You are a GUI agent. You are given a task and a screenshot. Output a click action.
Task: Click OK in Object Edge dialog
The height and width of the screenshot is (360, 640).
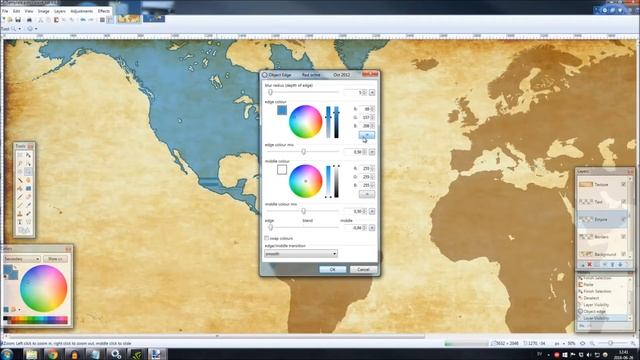pyautogui.click(x=332, y=269)
